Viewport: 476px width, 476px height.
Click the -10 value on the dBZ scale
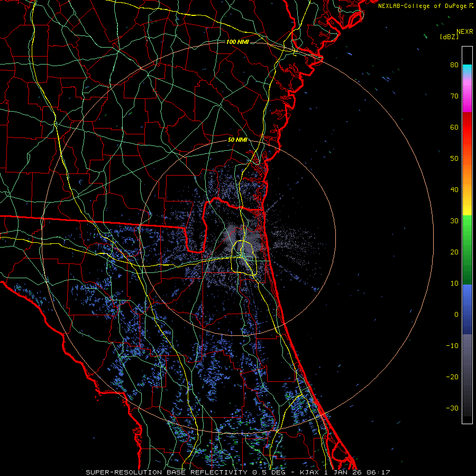[452, 346]
